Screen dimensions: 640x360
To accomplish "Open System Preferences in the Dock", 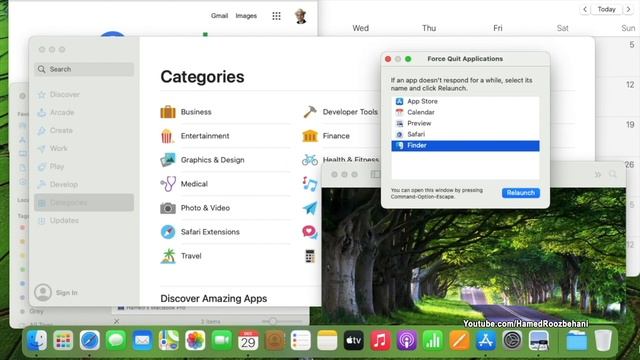I will (512, 340).
